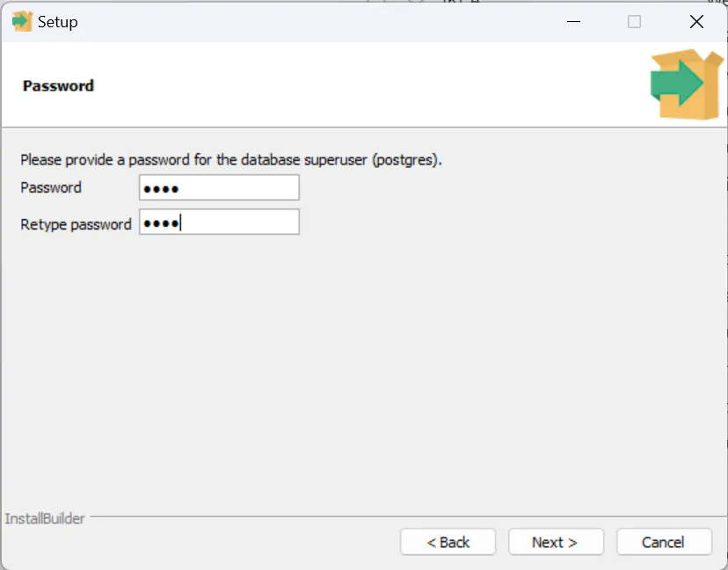Click the "Password" label beside the first field
Screen dimensions: 728x570
(x=51, y=187)
